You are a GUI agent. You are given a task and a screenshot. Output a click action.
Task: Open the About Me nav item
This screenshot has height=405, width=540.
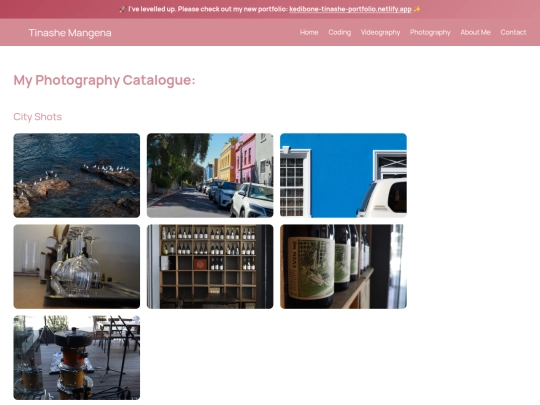coord(475,32)
